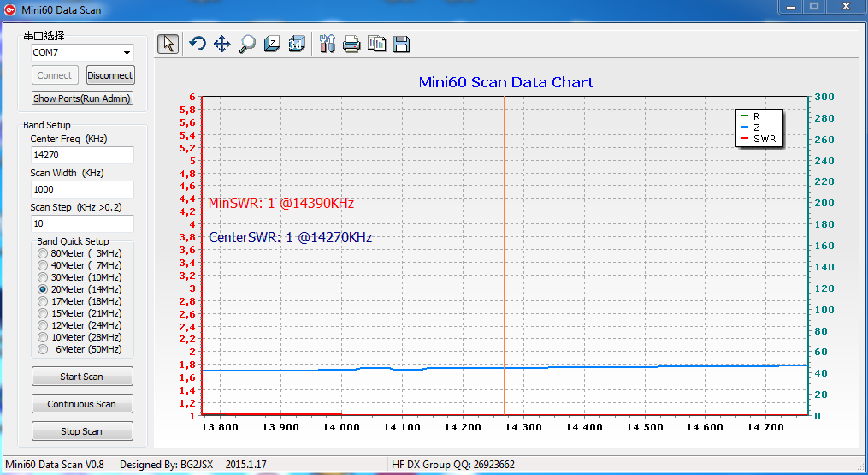The image size is (868, 475).
Task: Click the 3D depth adjustment tool
Action: (x=272, y=44)
